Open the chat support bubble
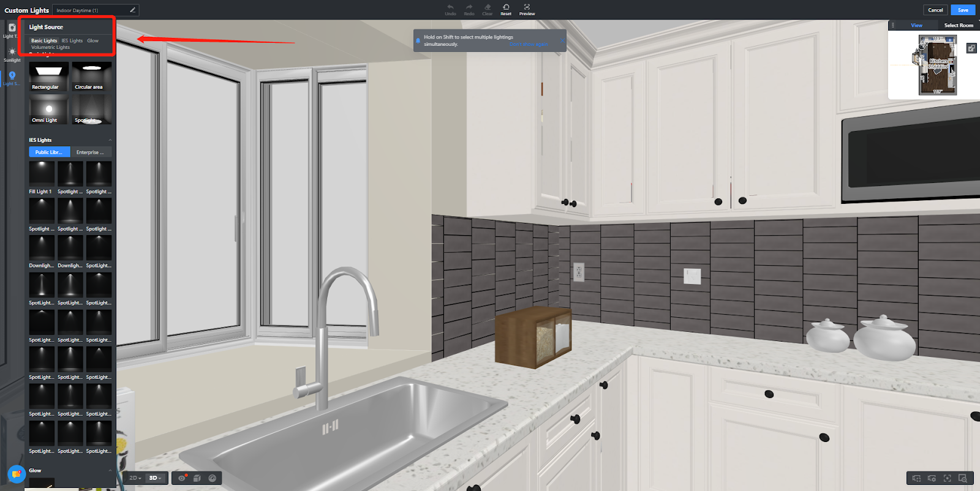 16,474
